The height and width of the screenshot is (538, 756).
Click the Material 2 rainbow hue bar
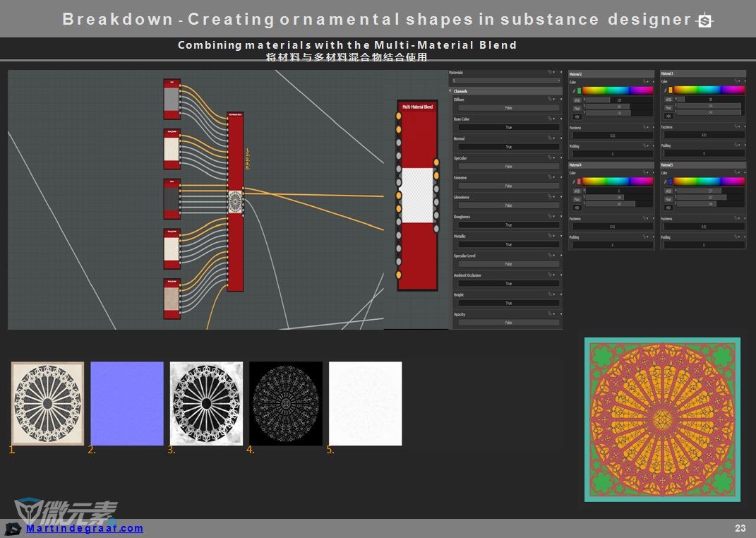[618, 90]
